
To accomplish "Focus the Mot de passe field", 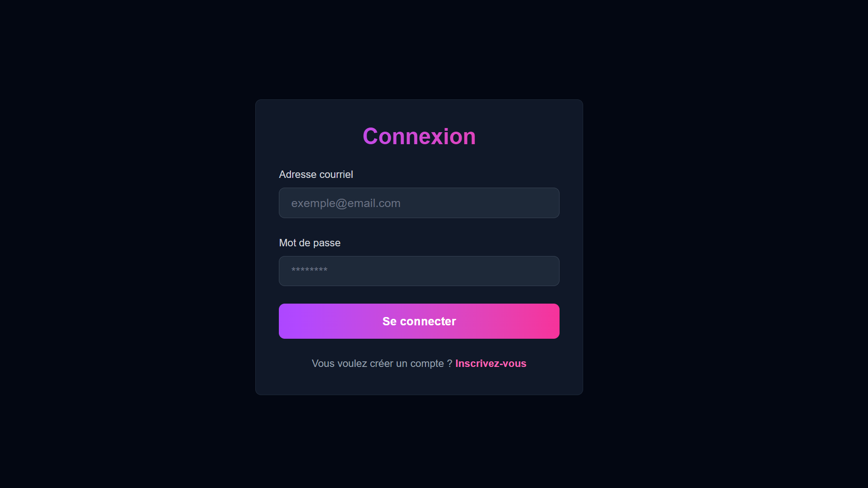I will 419,271.
